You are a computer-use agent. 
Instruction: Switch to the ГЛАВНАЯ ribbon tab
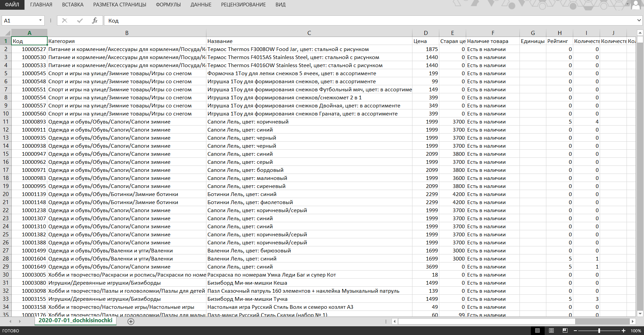coord(41,5)
